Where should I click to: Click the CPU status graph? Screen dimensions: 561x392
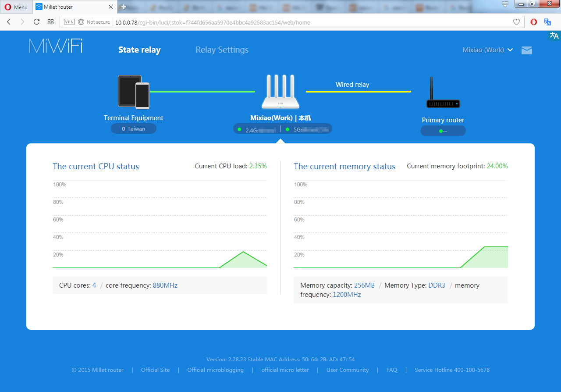coord(160,224)
